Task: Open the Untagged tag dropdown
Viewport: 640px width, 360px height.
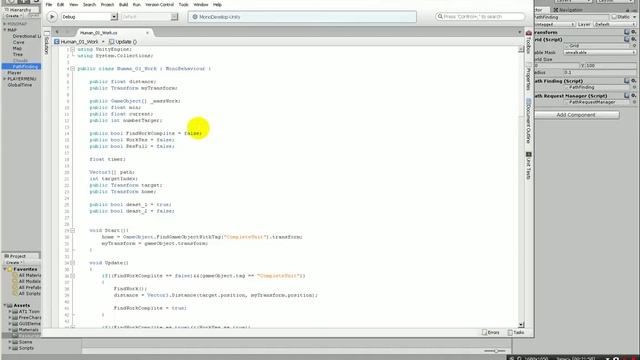Action: coord(555,24)
